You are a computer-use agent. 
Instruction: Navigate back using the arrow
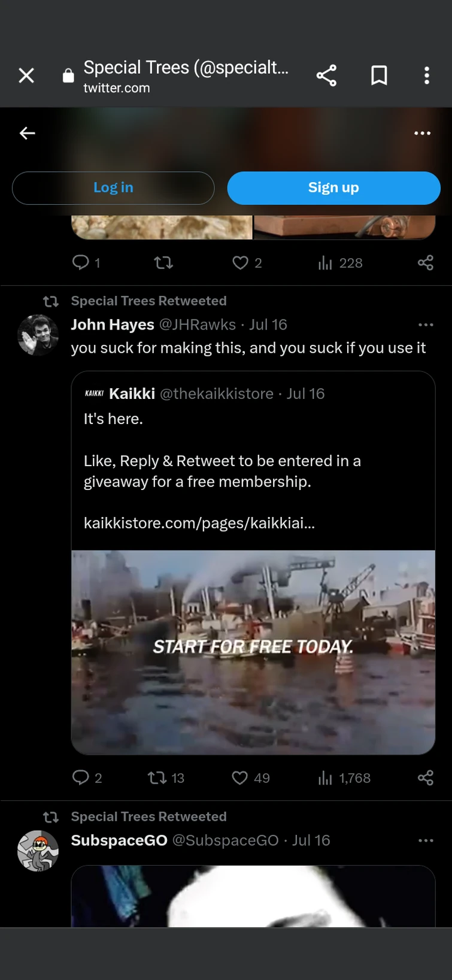pyautogui.click(x=27, y=133)
